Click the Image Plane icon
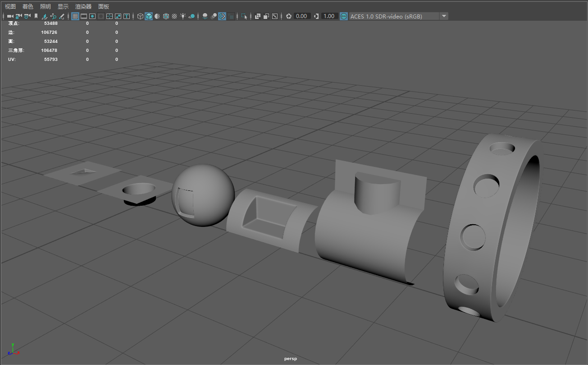588x365 pixels. click(45, 16)
